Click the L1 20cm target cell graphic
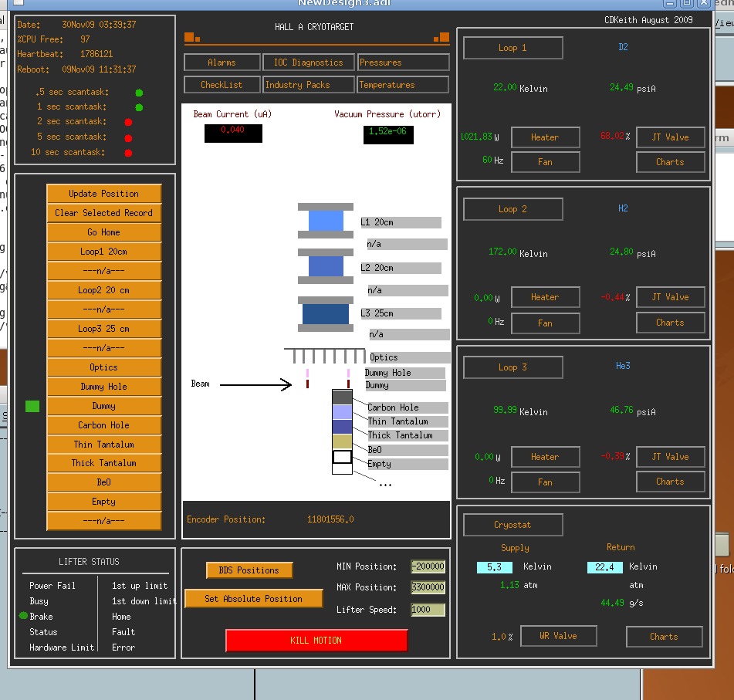The width and height of the screenshot is (734, 700). 326,221
